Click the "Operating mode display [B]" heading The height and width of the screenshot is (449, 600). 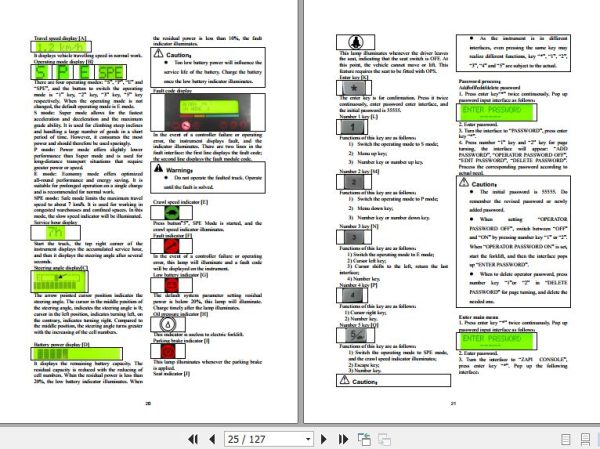[x=63, y=62]
